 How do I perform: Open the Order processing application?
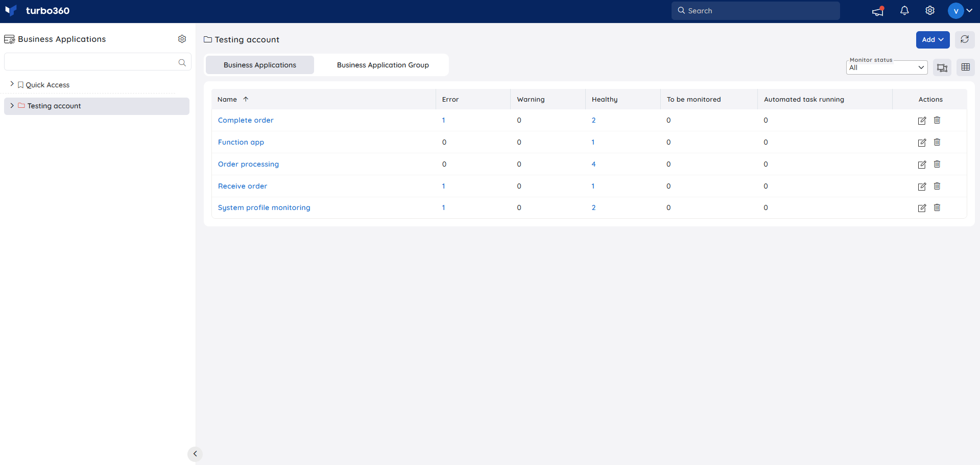(248, 164)
